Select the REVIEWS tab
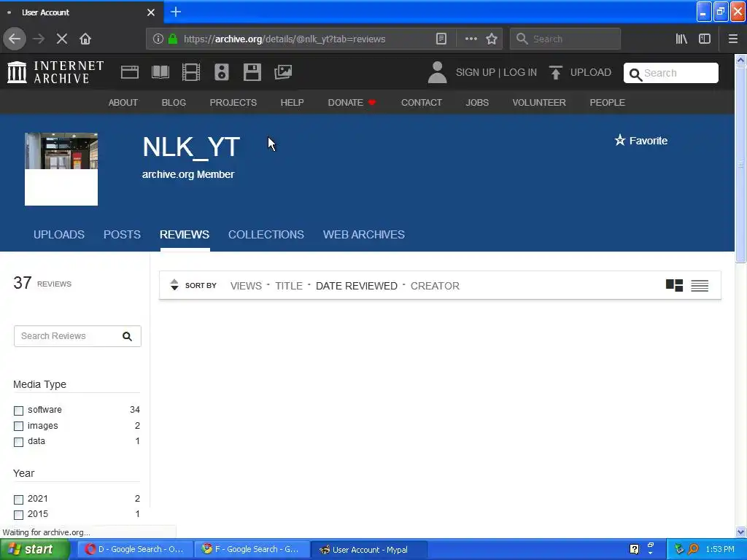747x560 pixels. 185,234
